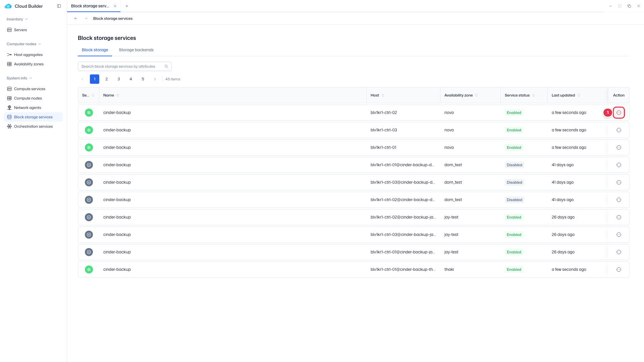Image resolution: width=644 pixels, height=362 pixels.
Task: Go to page 5
Action: click(143, 79)
